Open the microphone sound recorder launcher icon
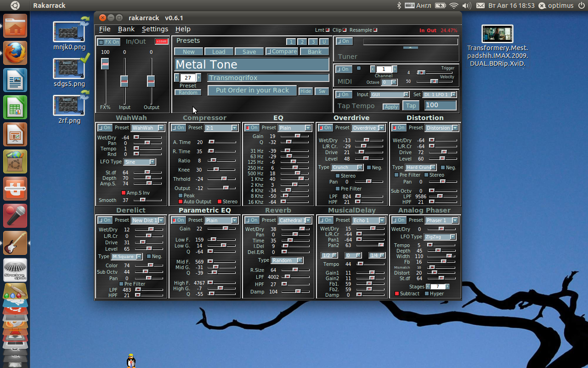Screen dimensions: 588x368 15,216
